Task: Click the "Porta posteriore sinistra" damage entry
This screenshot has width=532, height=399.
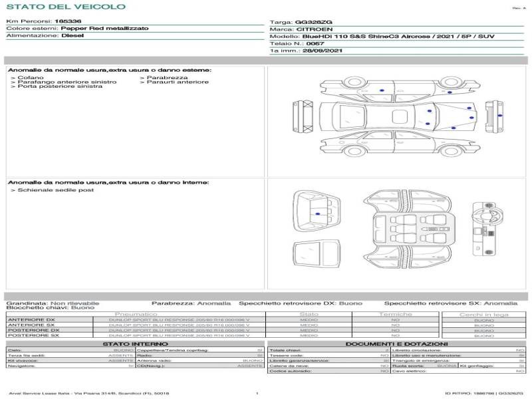Action: pyautogui.click(x=60, y=86)
